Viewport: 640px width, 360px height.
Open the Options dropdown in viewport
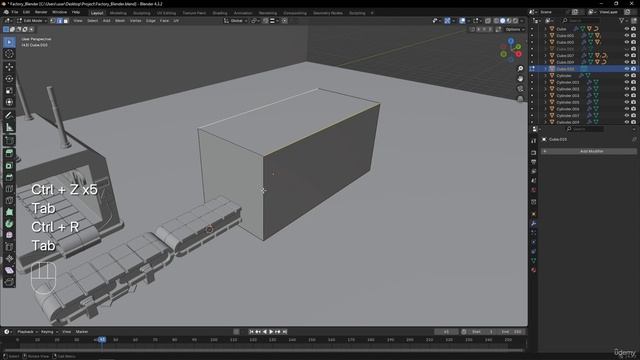tap(515, 29)
